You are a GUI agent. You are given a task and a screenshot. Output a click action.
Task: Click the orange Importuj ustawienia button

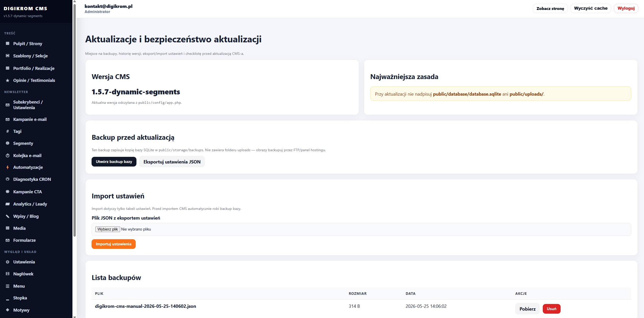pos(113,244)
